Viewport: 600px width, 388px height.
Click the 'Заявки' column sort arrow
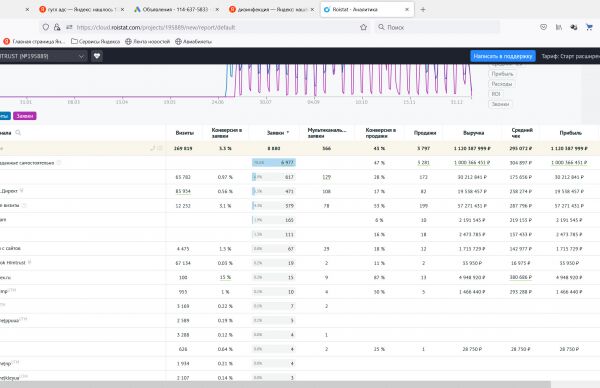pos(288,132)
